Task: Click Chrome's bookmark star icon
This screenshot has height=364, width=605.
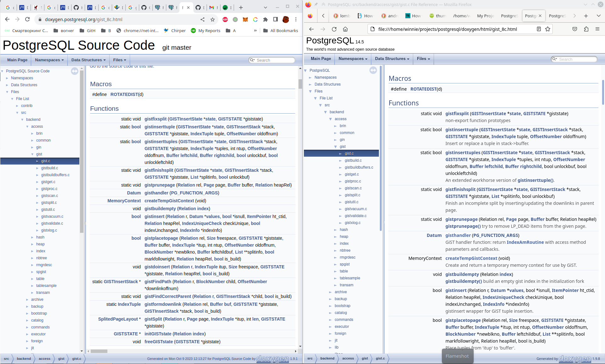Action: (x=213, y=20)
